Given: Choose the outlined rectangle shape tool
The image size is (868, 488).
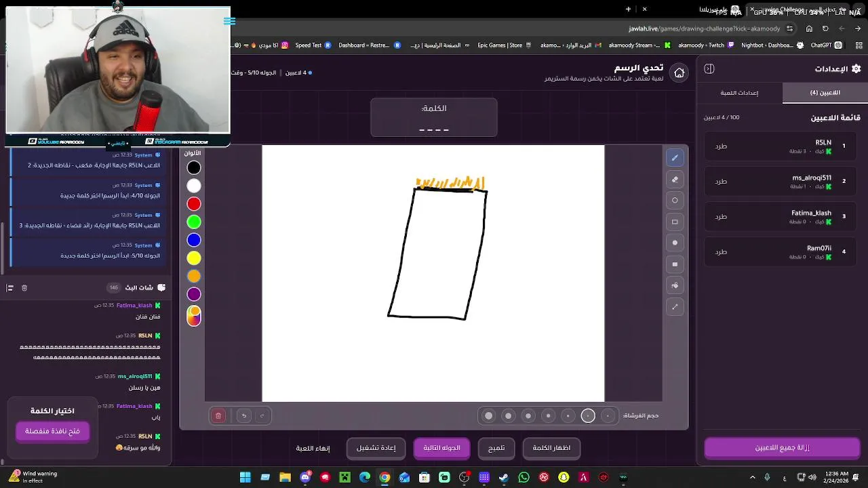Looking at the screenshot, I should [x=675, y=222].
